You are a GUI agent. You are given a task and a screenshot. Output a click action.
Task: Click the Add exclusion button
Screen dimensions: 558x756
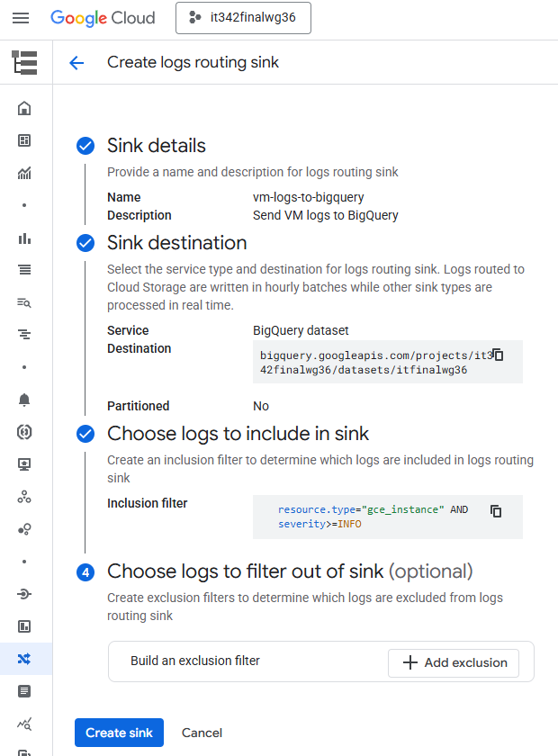[x=454, y=662]
